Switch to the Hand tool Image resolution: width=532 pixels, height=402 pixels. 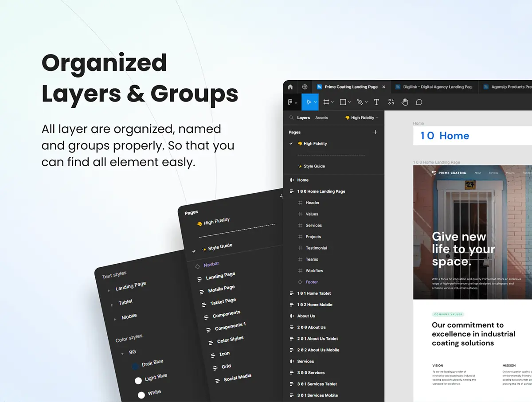[x=405, y=102]
